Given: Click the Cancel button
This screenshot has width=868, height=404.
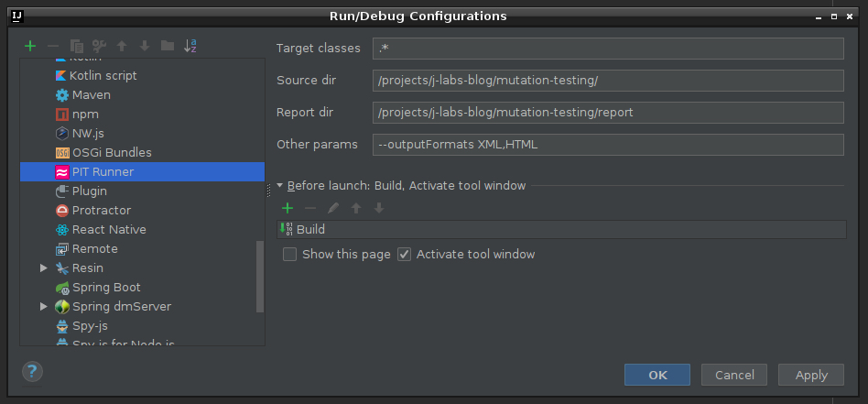Looking at the screenshot, I should click(734, 376).
